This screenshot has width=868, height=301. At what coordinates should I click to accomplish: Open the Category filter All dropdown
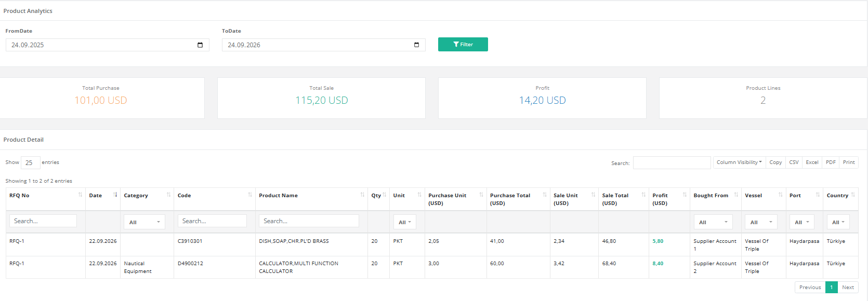click(144, 222)
